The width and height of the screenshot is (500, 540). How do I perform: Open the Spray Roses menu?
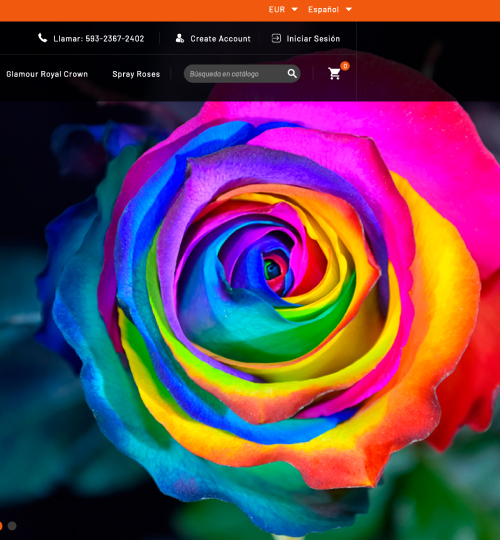click(x=136, y=74)
